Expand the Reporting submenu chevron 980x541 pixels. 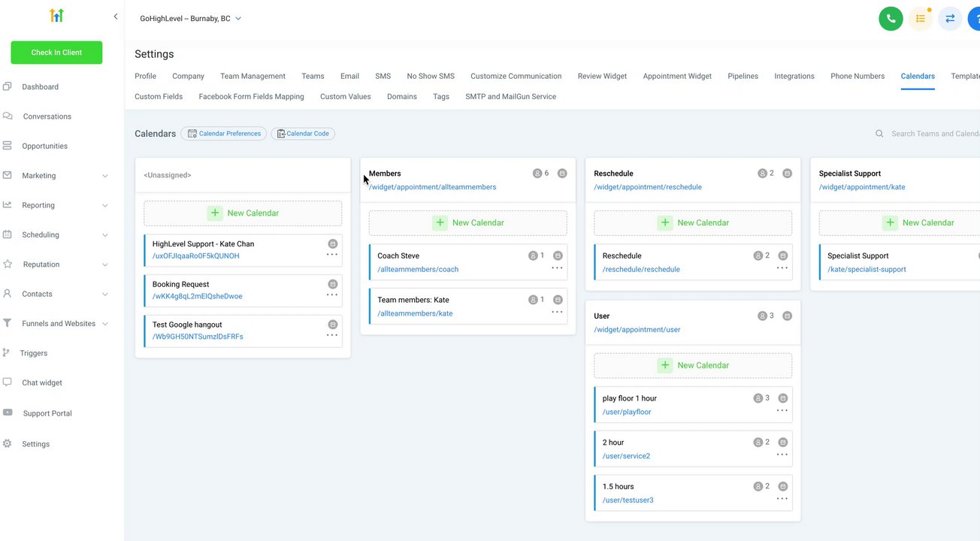pyautogui.click(x=104, y=205)
